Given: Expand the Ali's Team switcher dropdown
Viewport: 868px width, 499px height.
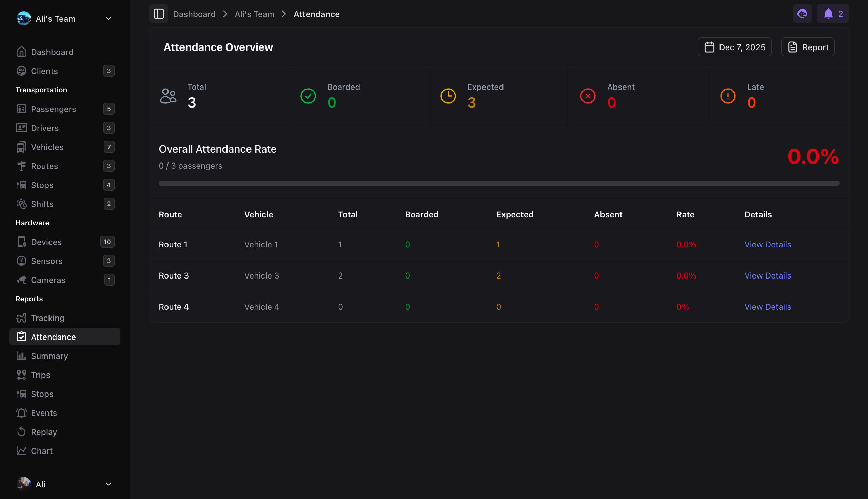Looking at the screenshot, I should click(108, 19).
